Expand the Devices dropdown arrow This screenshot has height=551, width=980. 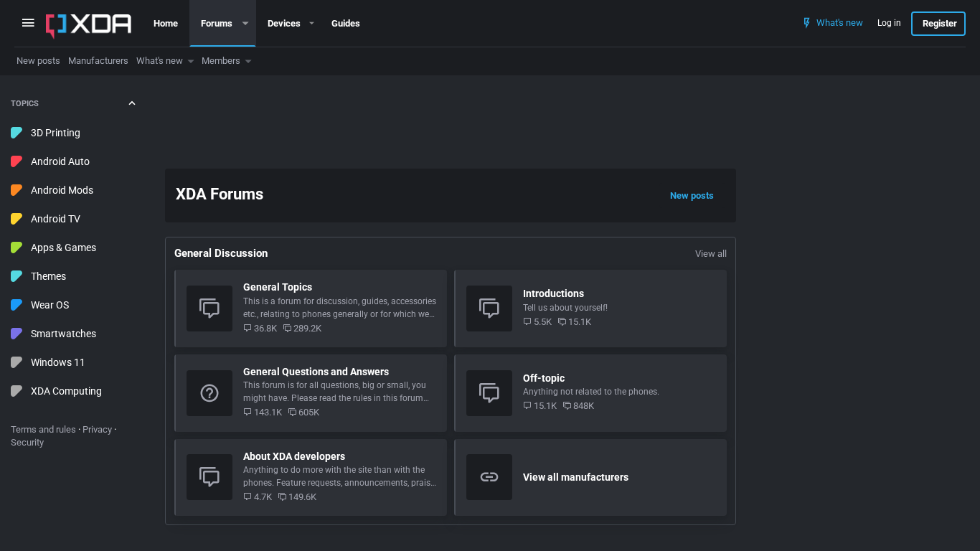pyautogui.click(x=311, y=24)
